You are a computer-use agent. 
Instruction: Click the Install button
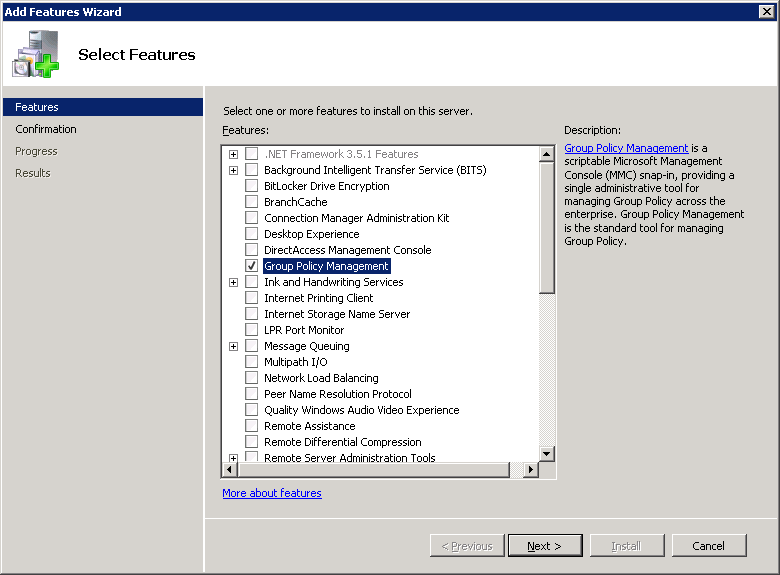point(627,546)
